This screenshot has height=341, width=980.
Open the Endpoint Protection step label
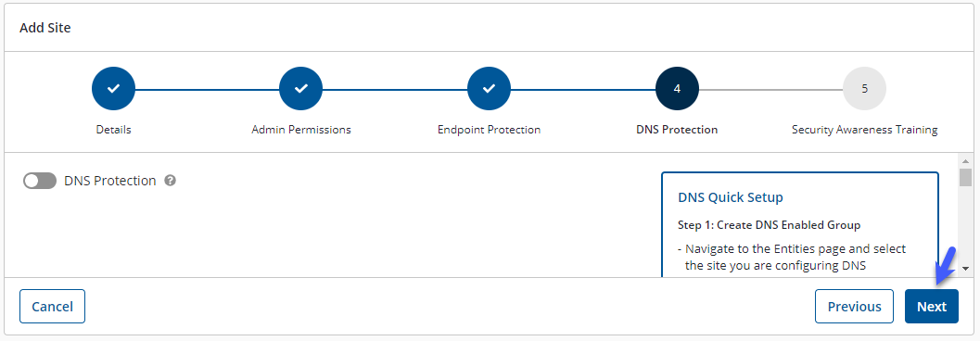click(489, 130)
